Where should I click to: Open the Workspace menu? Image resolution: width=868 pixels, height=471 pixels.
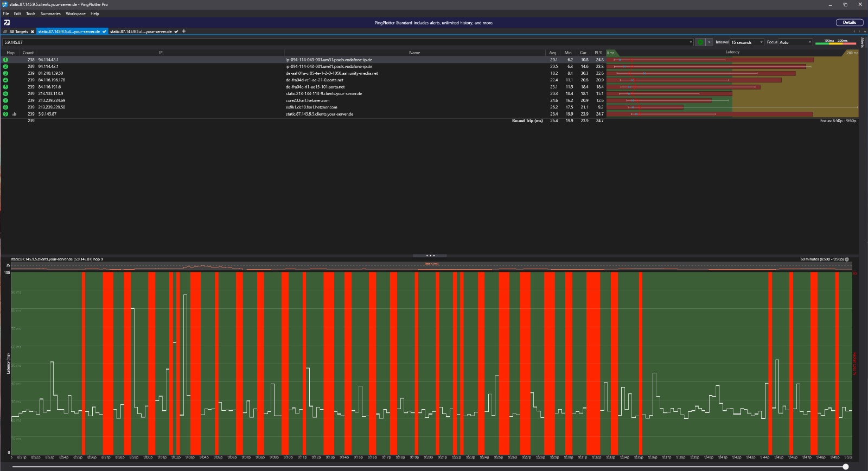[x=75, y=14]
